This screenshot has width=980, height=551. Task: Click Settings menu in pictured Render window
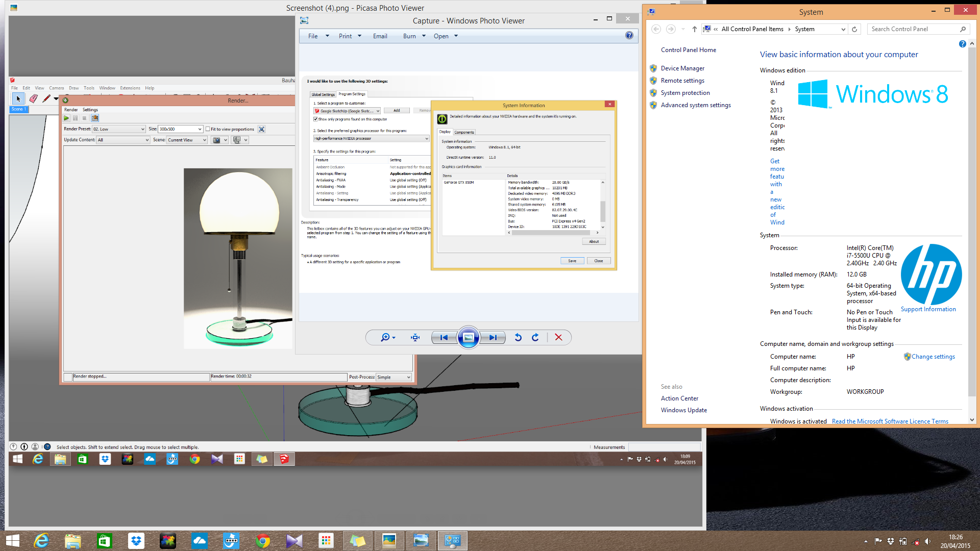point(90,110)
